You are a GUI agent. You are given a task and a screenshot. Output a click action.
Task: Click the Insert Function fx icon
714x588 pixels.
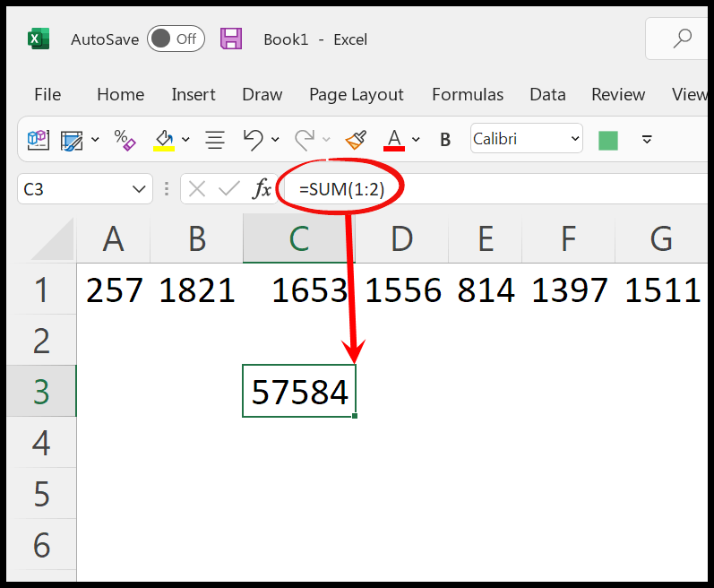(x=262, y=188)
